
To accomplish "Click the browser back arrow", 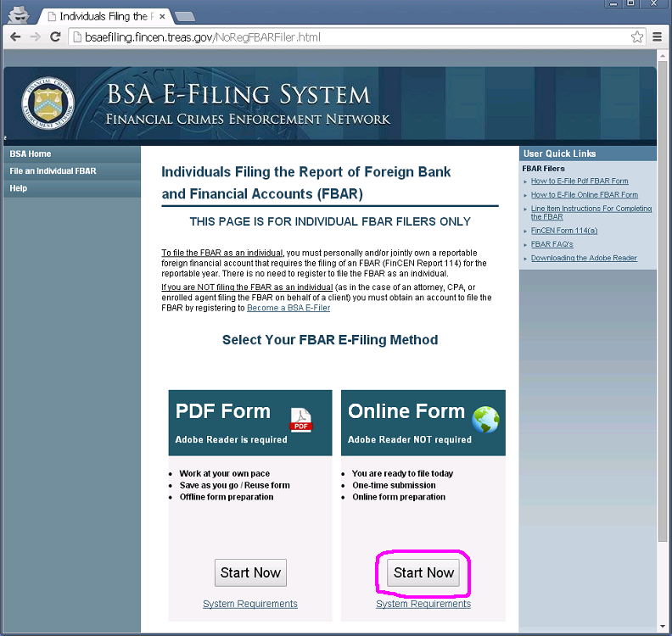I will pos(15,36).
